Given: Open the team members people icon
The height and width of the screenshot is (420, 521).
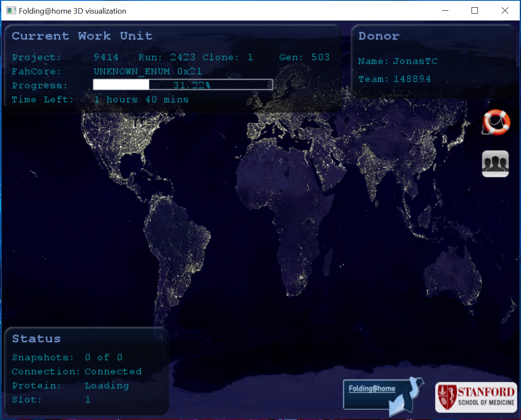Looking at the screenshot, I should pos(495,164).
